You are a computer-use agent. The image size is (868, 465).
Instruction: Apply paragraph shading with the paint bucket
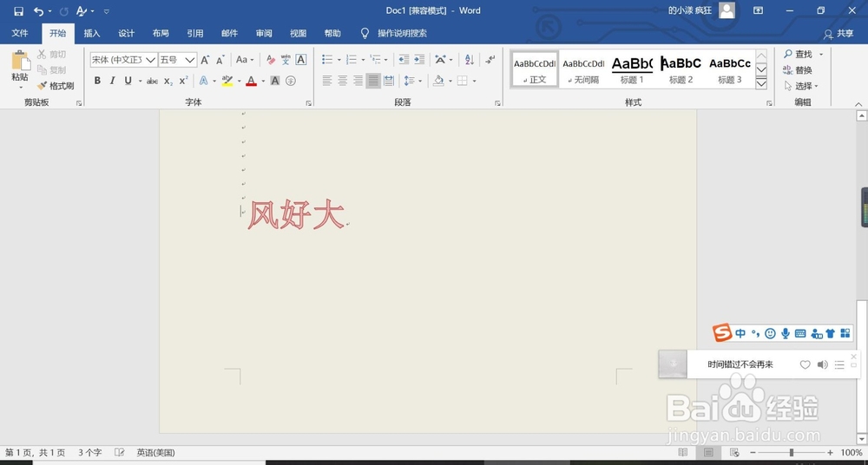click(438, 81)
